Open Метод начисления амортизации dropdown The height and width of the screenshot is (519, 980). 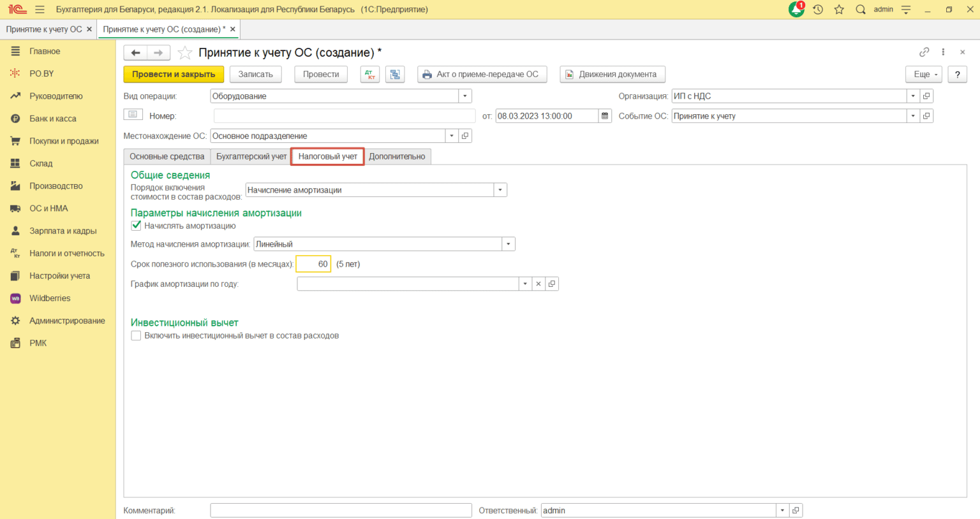point(509,244)
